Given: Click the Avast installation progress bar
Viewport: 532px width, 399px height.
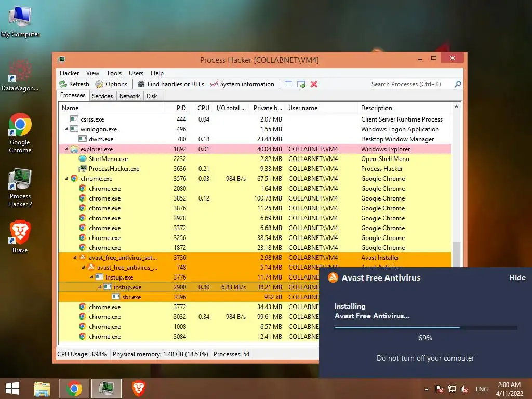Looking at the screenshot, I should tap(425, 328).
